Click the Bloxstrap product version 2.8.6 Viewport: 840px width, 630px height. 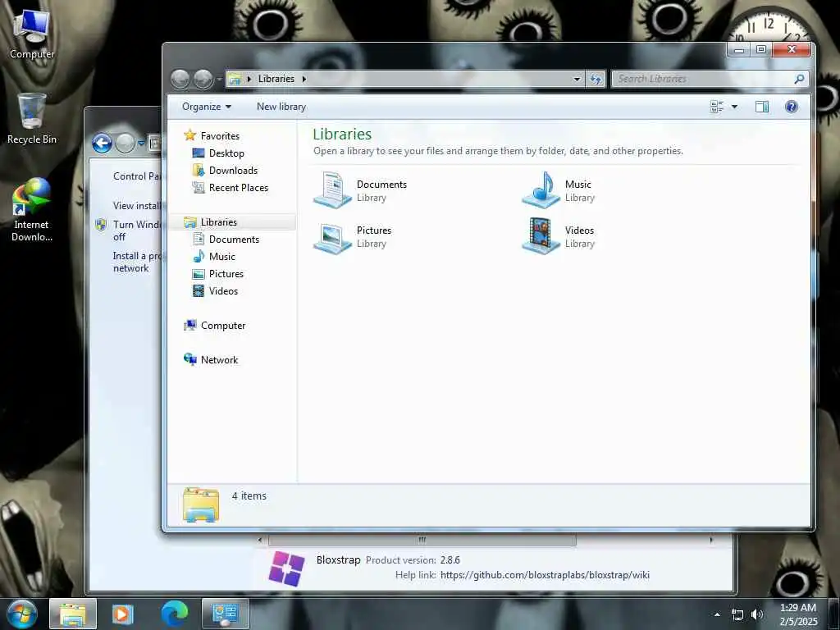(x=450, y=559)
